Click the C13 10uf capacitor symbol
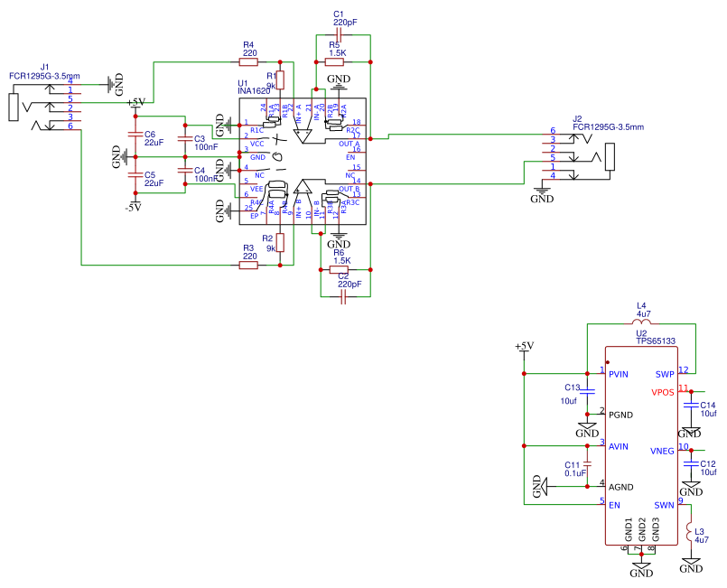 [x=587, y=392]
